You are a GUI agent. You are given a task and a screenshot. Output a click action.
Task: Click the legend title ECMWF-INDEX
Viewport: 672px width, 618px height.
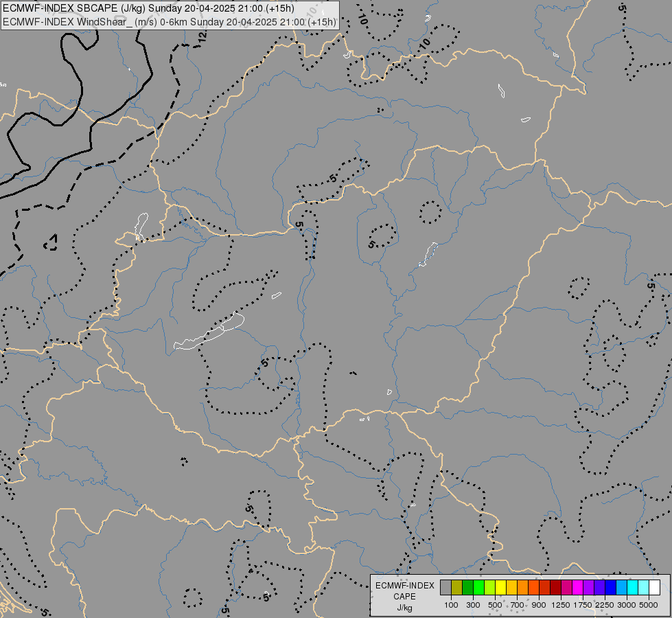click(404, 586)
